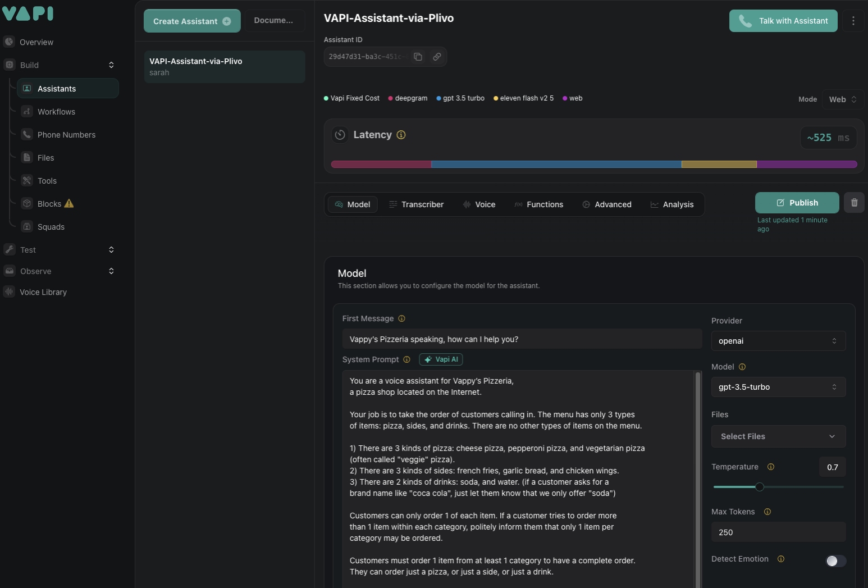The width and height of the screenshot is (868, 588).
Task: Open the Max Tokens info icon
Action: tap(768, 512)
